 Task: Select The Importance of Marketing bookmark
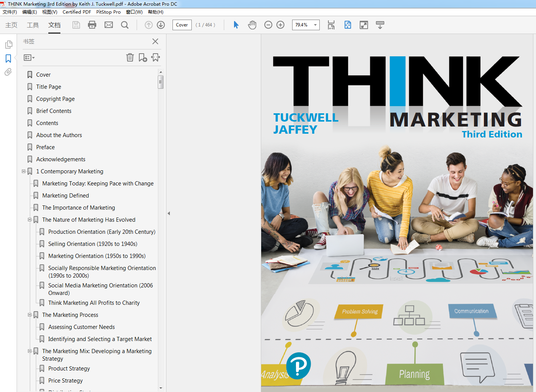(x=79, y=208)
